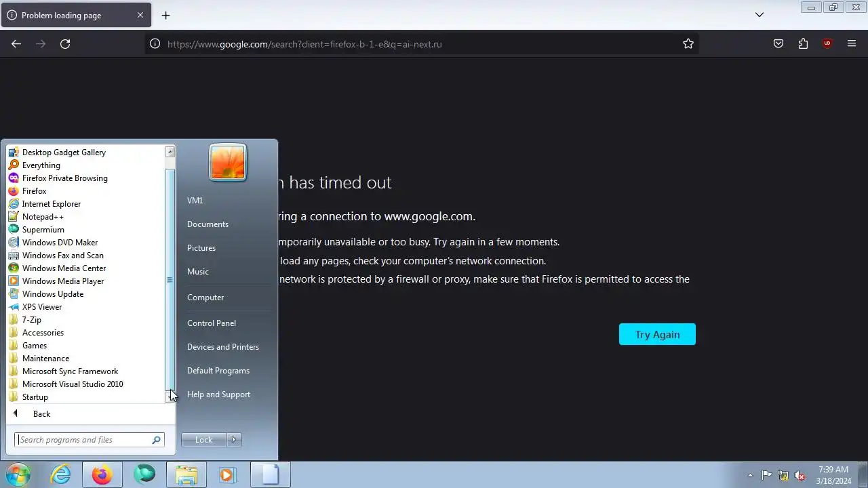Open the uBlock Origin toolbar icon
Image resolution: width=868 pixels, height=488 pixels.
tap(827, 43)
